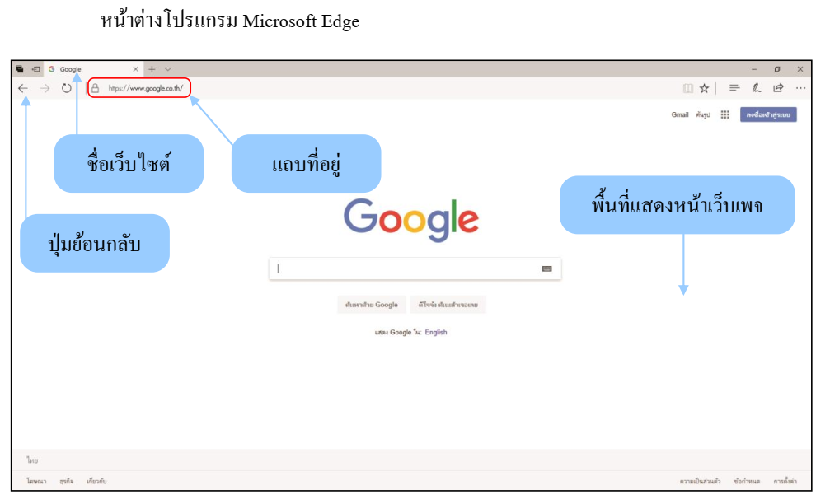This screenshot has width=830, height=504.
Task: Open a new tab with the plus button
Action: click(x=152, y=69)
